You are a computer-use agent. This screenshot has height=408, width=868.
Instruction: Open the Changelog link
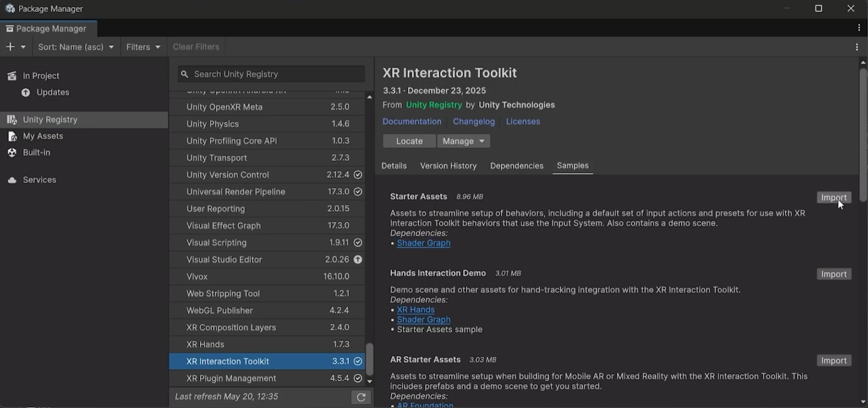click(x=473, y=121)
